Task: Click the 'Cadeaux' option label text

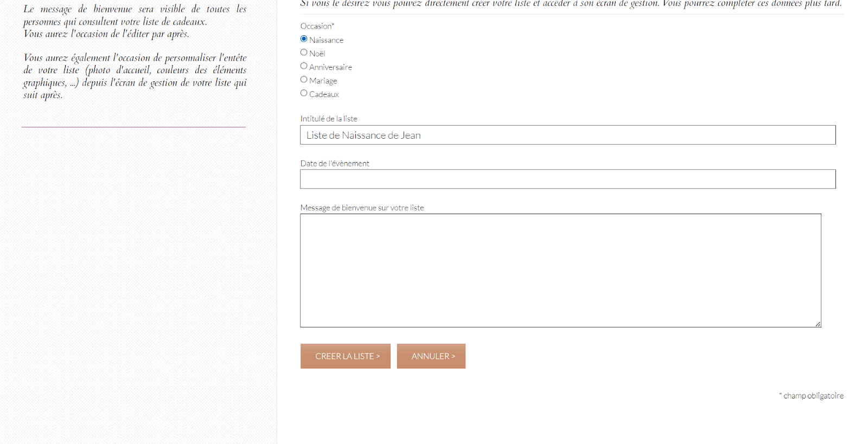Action: [324, 94]
